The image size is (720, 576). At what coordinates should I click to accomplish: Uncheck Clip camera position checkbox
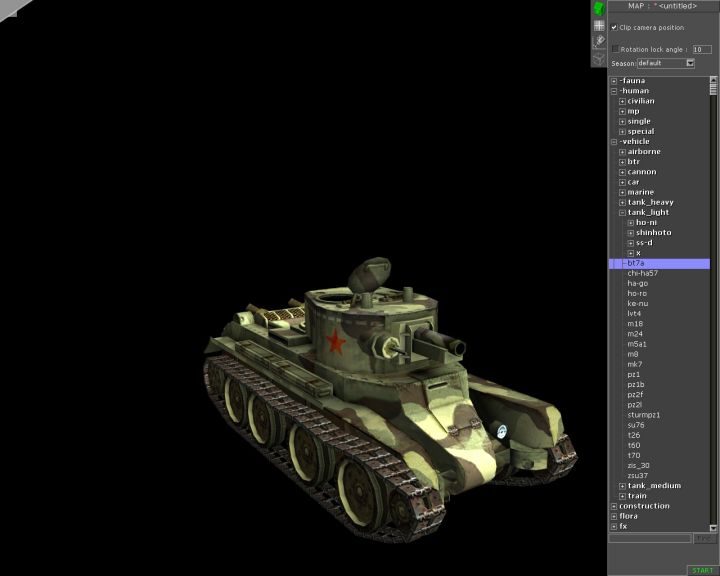click(615, 28)
